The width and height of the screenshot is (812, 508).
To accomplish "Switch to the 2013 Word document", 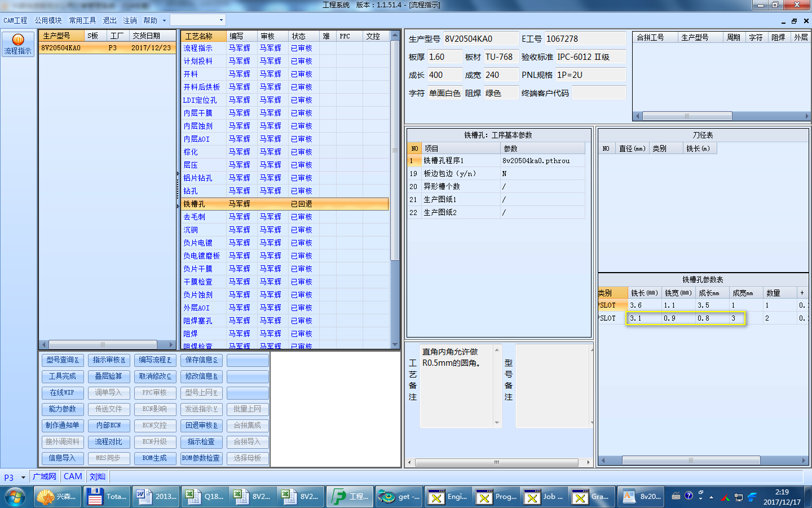I will (x=156, y=497).
